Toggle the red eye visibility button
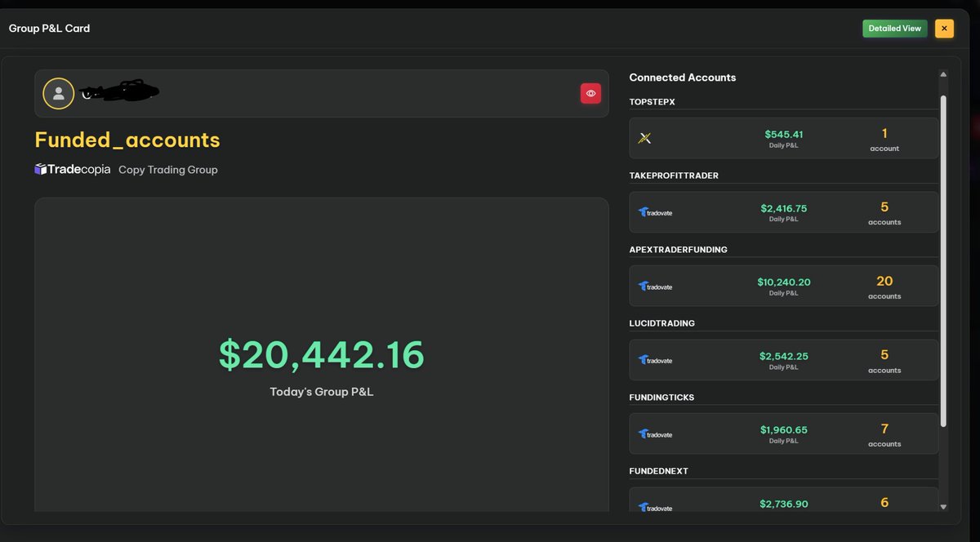This screenshot has width=980, height=542. 590,94
